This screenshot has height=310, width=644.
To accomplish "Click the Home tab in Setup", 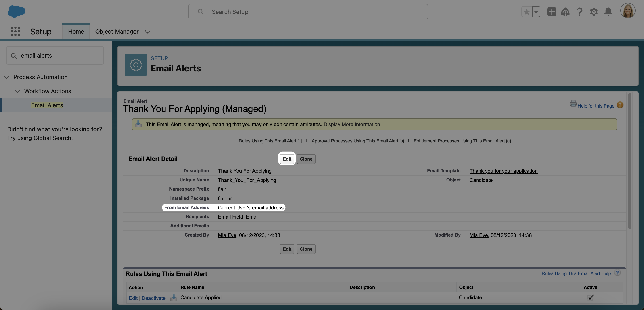I will 76,31.
